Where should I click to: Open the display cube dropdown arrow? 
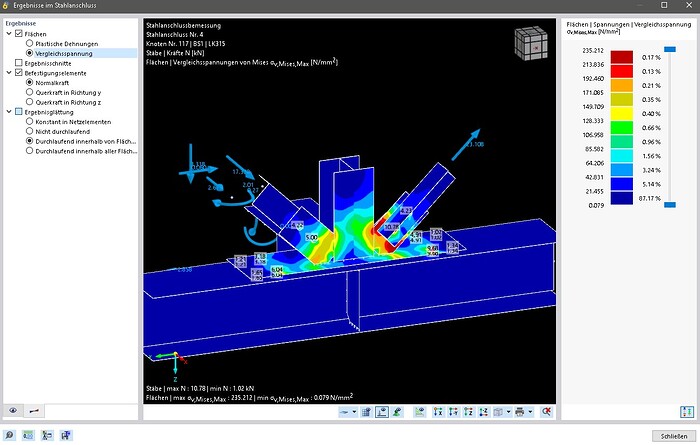508,412
